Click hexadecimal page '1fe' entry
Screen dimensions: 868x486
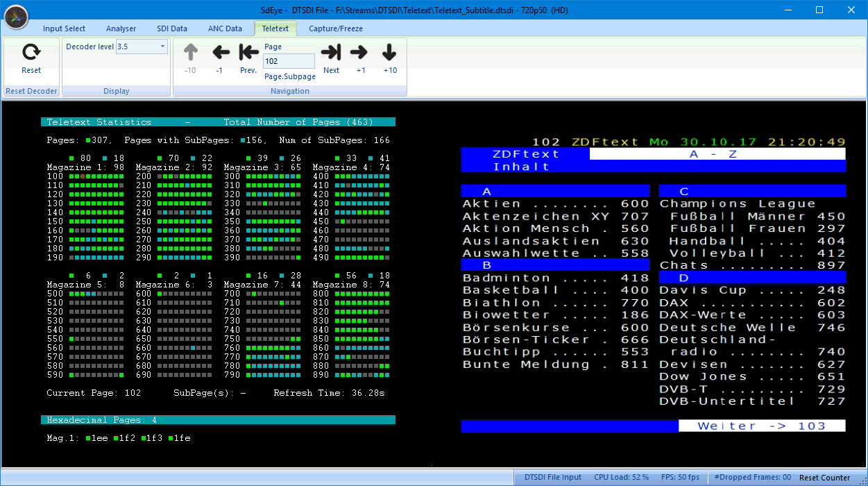click(179, 438)
